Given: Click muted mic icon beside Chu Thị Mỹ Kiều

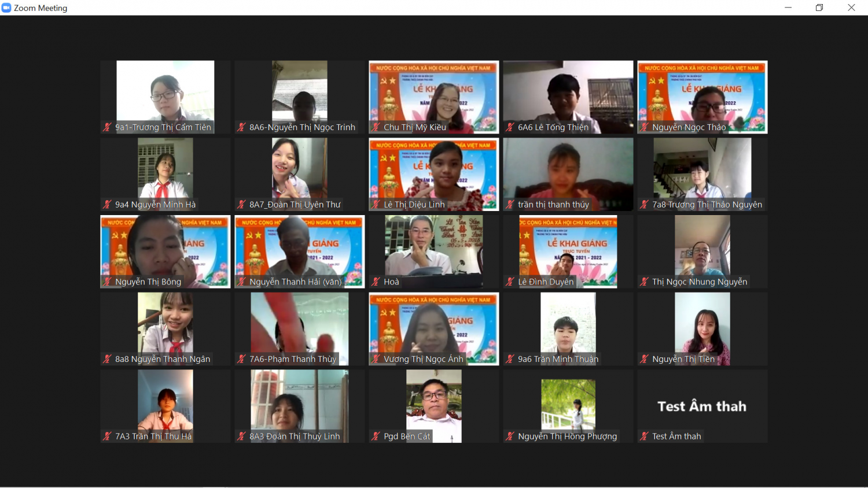Looking at the screenshot, I should tap(376, 127).
